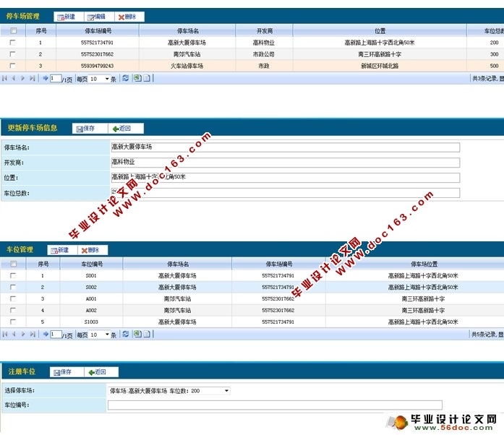Click page number field in 车位管理 pager

56,334
